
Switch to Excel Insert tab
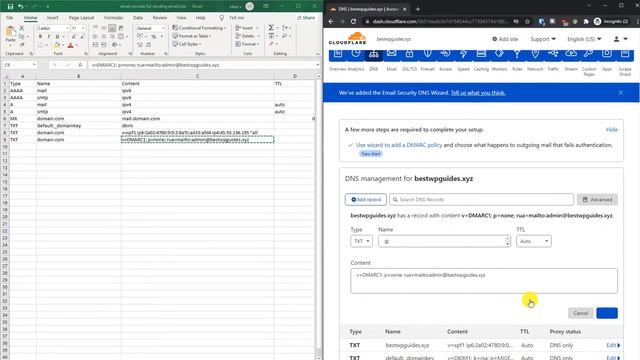point(52,18)
